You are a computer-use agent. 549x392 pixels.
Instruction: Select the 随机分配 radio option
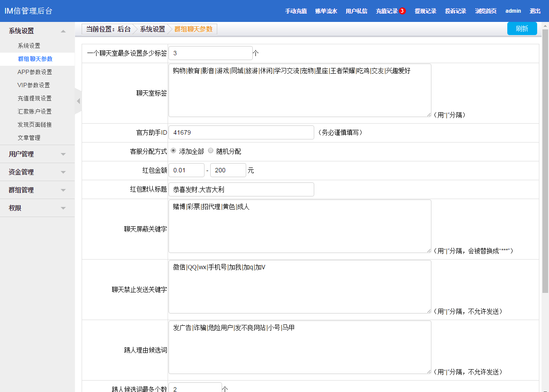coord(211,151)
